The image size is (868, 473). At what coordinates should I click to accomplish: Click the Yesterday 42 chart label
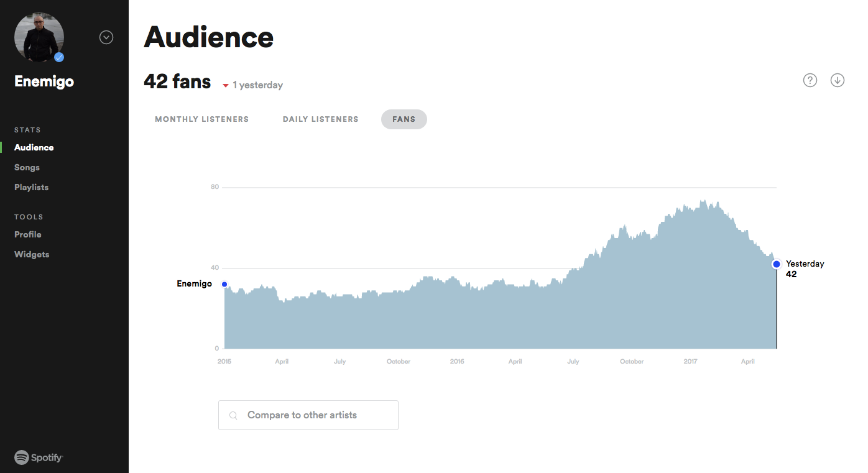point(805,269)
